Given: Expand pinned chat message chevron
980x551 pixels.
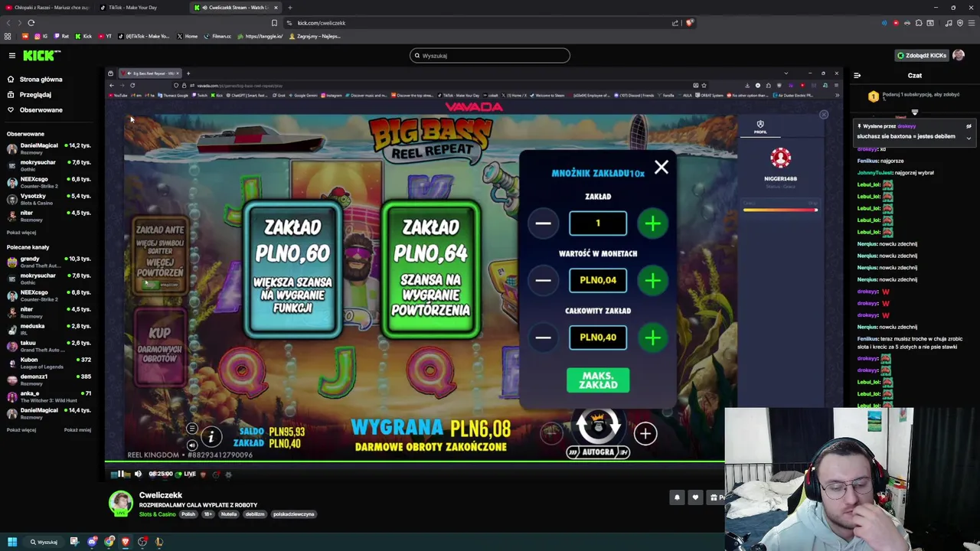Looking at the screenshot, I should pos(969,138).
